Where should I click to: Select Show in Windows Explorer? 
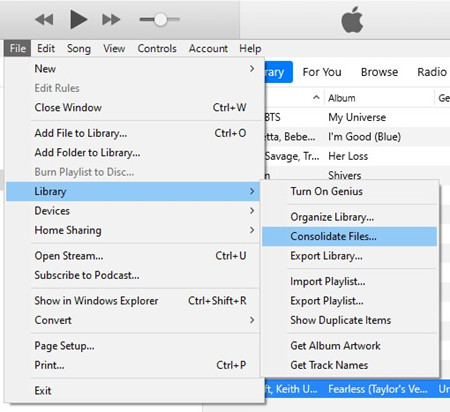click(133, 301)
